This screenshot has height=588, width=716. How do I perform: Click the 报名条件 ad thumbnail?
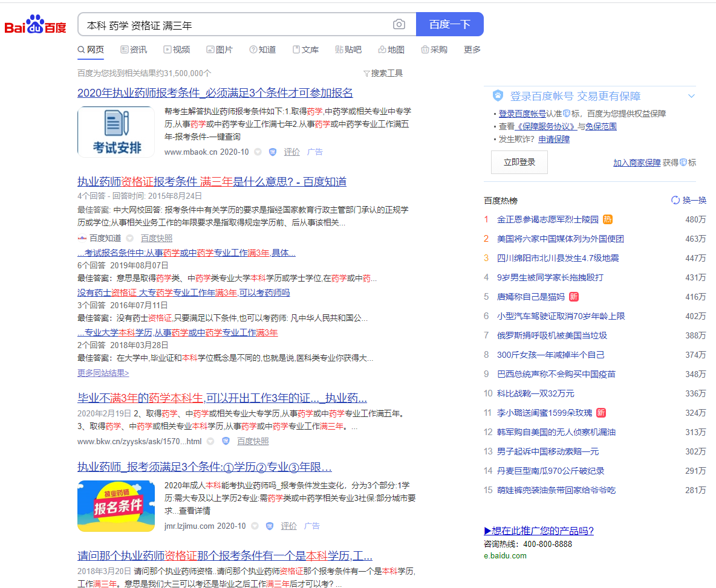116,506
